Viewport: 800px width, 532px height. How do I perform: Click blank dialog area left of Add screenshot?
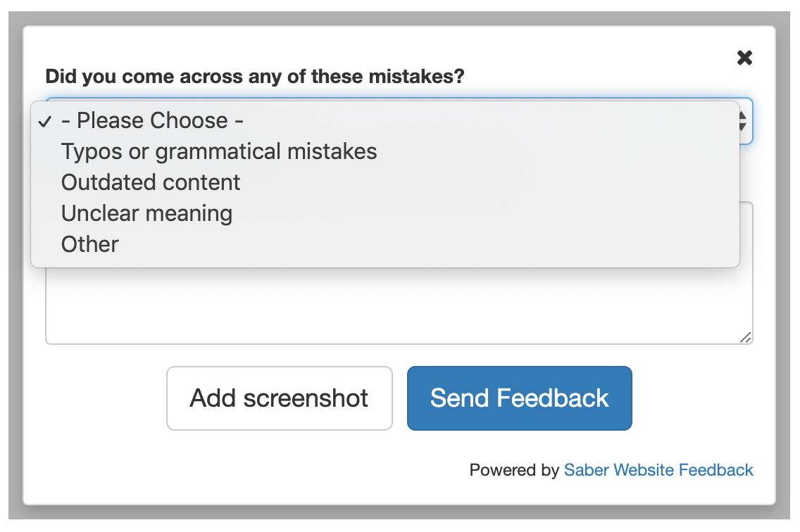pos(99,398)
